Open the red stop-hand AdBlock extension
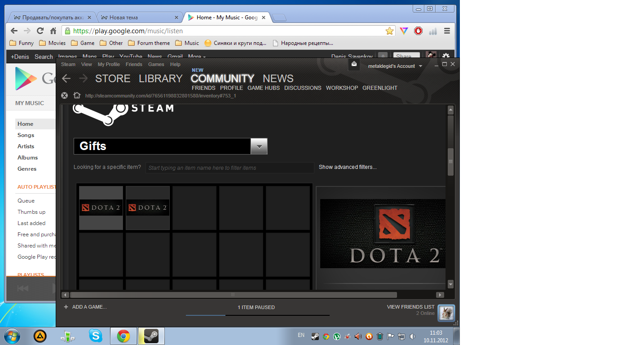 click(418, 31)
